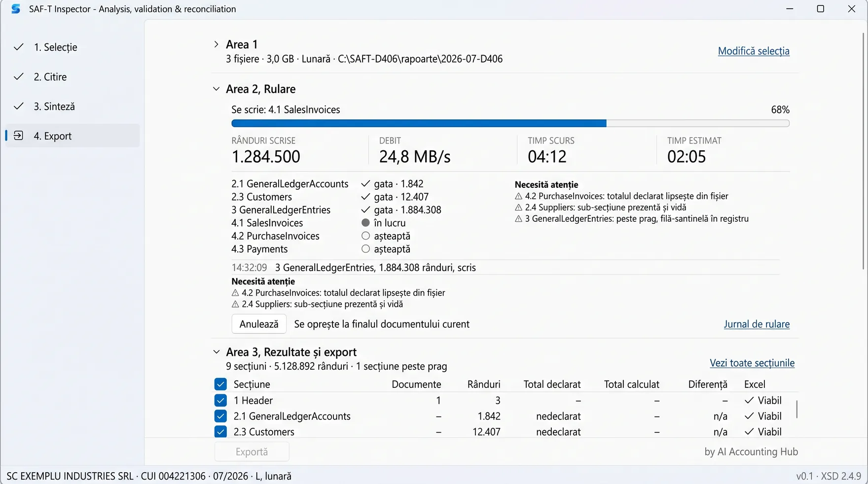
Task: Open the Vezi toate secțiunile link
Action: (752, 363)
